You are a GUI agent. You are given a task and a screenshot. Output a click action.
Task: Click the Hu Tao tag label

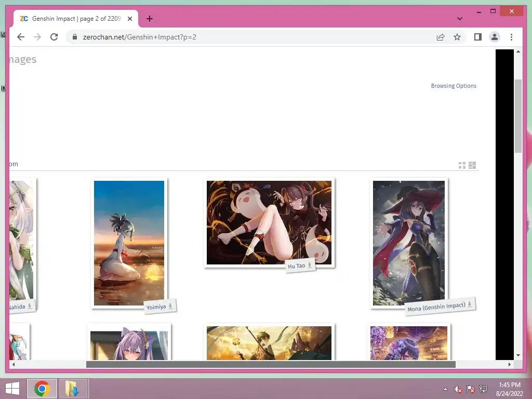296,266
